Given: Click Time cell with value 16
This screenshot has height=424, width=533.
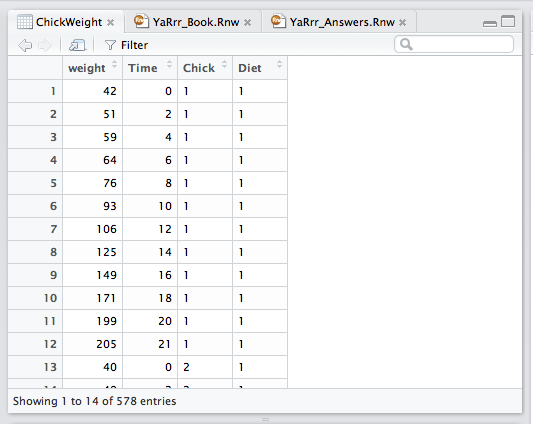Looking at the screenshot, I should point(150,275).
